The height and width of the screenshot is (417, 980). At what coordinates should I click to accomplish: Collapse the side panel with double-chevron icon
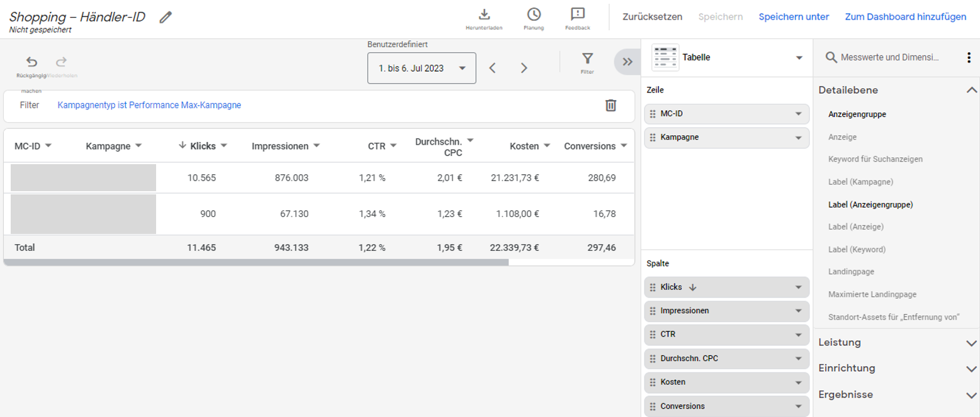[x=627, y=62]
